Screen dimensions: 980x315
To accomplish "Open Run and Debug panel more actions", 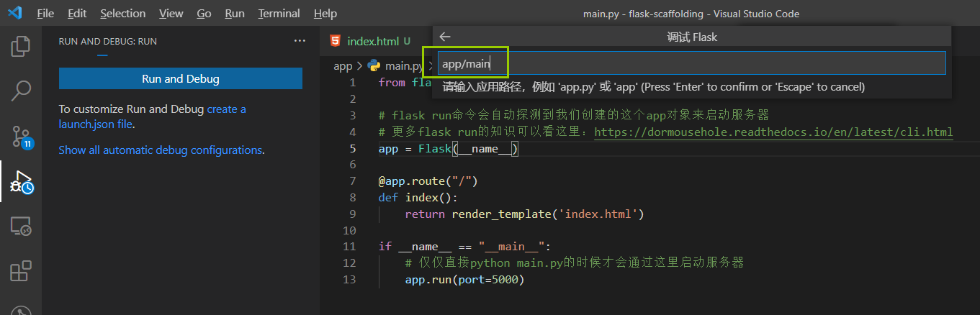I will point(300,41).
